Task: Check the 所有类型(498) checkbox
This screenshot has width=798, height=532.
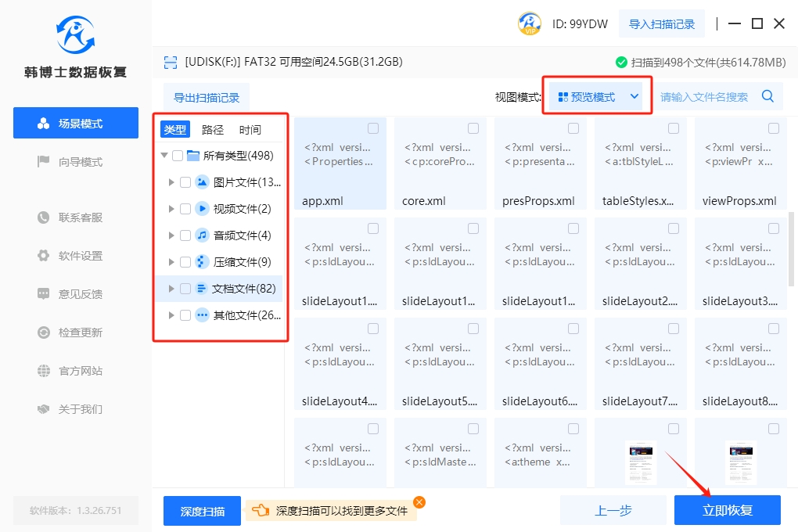Action: point(178,156)
